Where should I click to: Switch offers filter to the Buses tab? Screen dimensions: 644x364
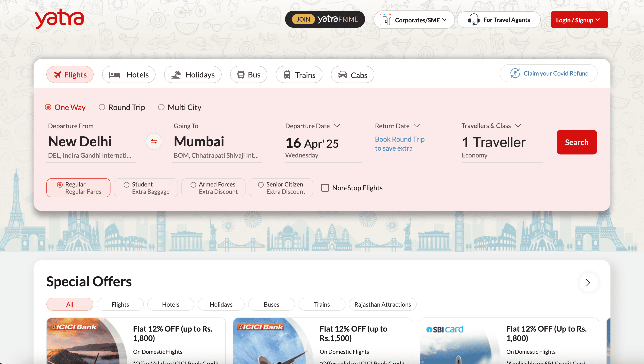(x=271, y=304)
